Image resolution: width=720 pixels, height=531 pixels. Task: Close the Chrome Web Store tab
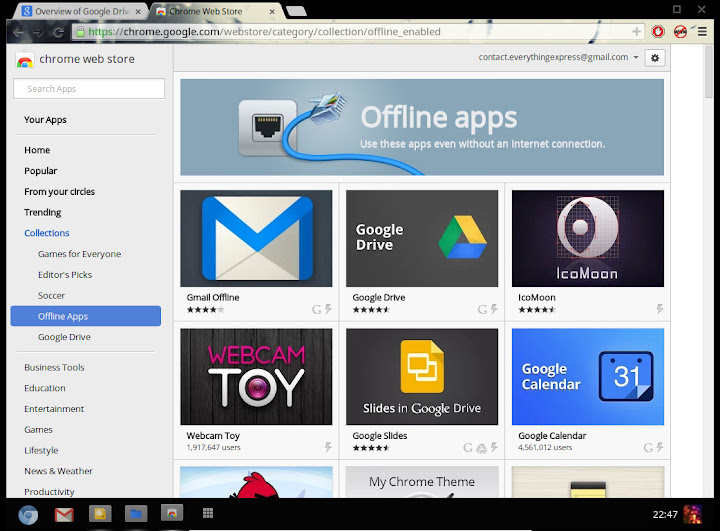click(x=272, y=12)
